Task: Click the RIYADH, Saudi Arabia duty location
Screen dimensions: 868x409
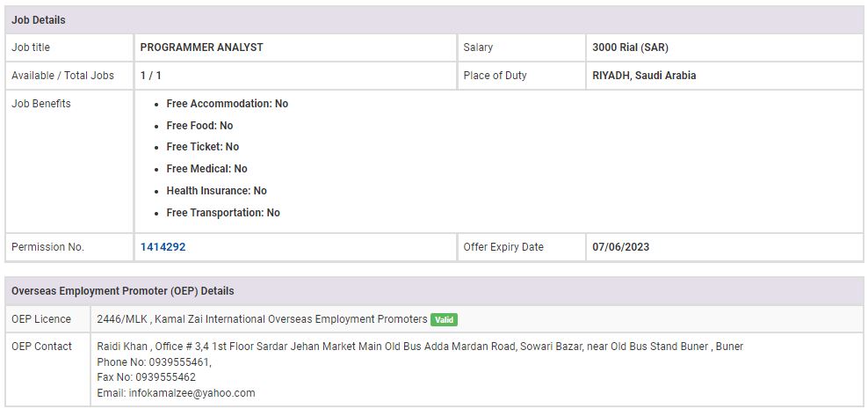Action: click(x=644, y=76)
